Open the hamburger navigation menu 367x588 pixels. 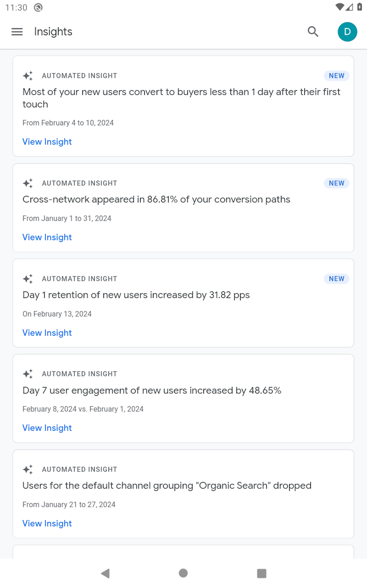tap(17, 32)
